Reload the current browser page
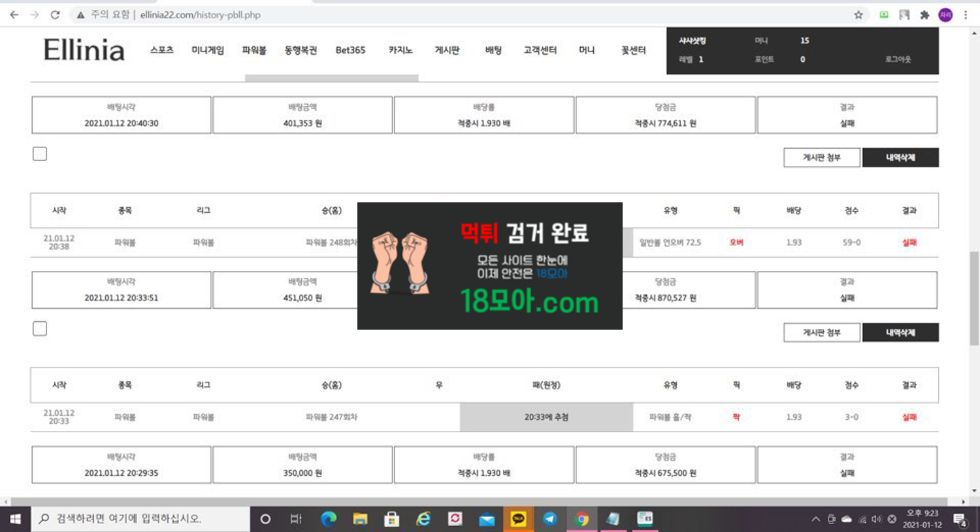The height and width of the screenshot is (532, 980). [56, 14]
